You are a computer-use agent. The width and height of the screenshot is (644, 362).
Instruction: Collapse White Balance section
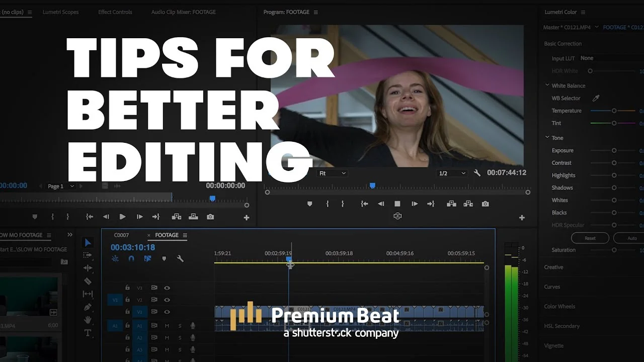pyautogui.click(x=547, y=85)
